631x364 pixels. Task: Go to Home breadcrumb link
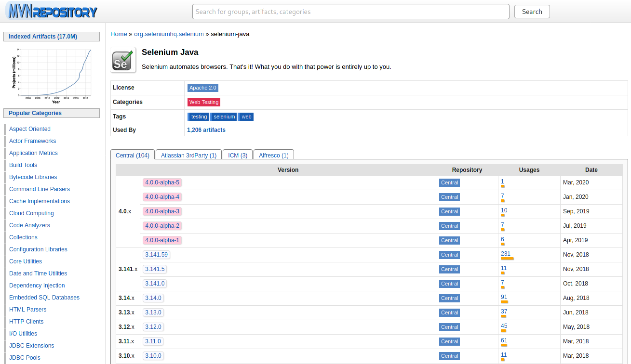tap(119, 34)
